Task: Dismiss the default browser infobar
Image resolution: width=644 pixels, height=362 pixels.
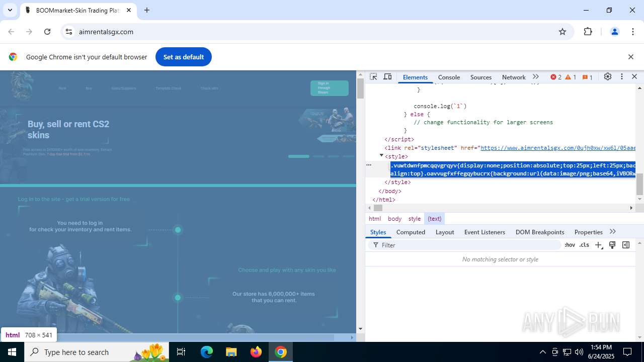Action: pyautogui.click(x=630, y=57)
